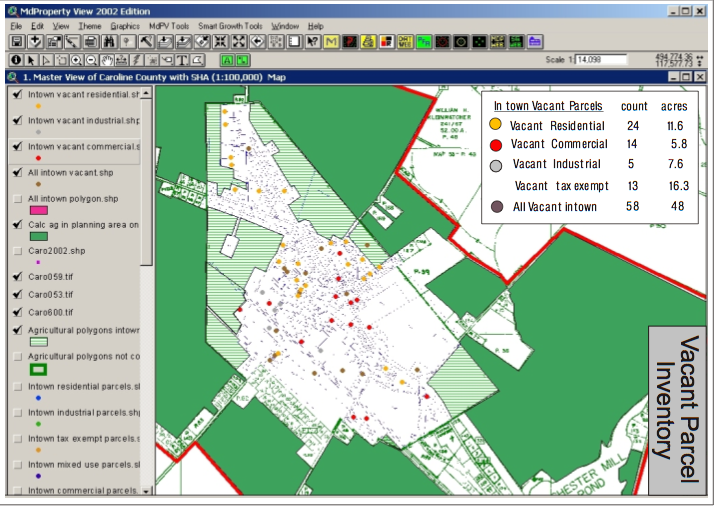Screen dimensions: 714x507
Task: Enable Caro2002.shp theme checkbox
Action: [17, 251]
